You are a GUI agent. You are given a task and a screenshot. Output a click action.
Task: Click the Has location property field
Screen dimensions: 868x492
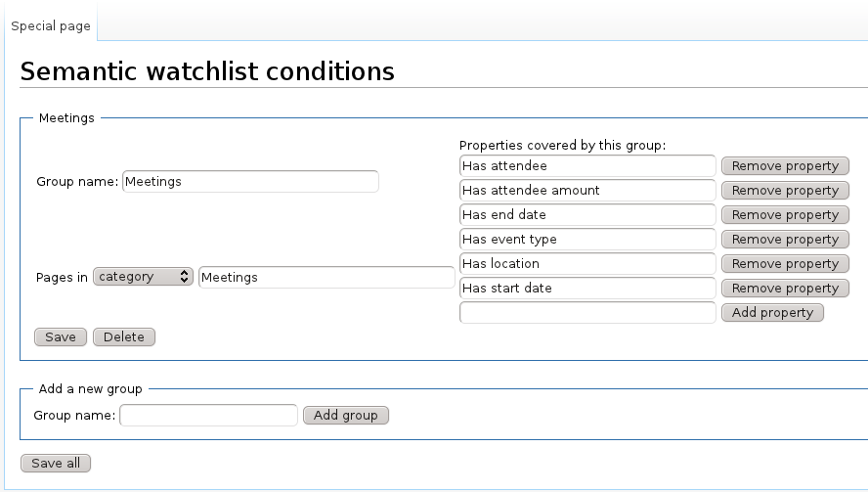point(587,263)
